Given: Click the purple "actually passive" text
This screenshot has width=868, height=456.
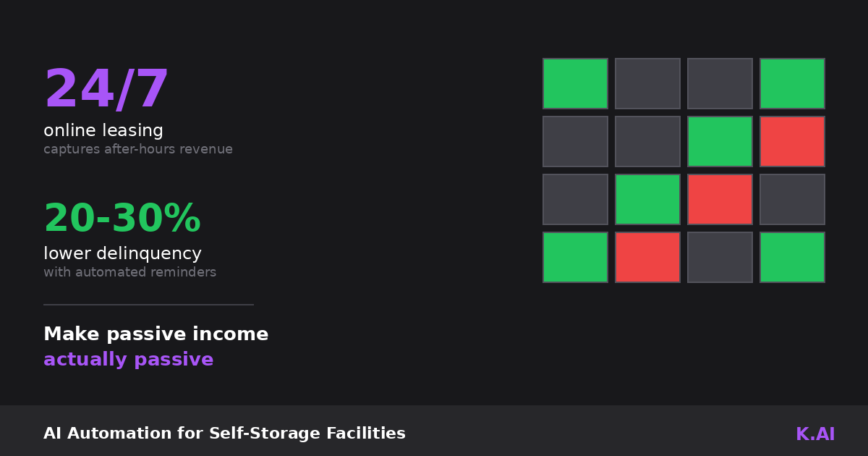Looking at the screenshot, I should pos(128,360).
